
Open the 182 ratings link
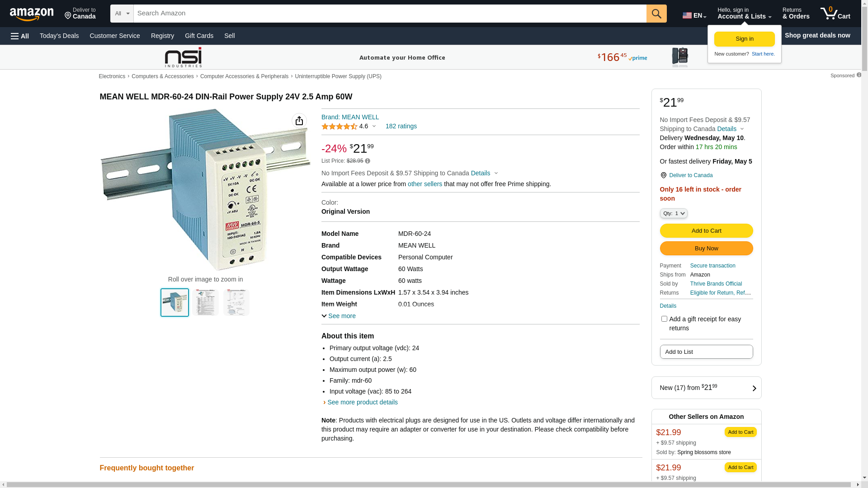click(401, 127)
